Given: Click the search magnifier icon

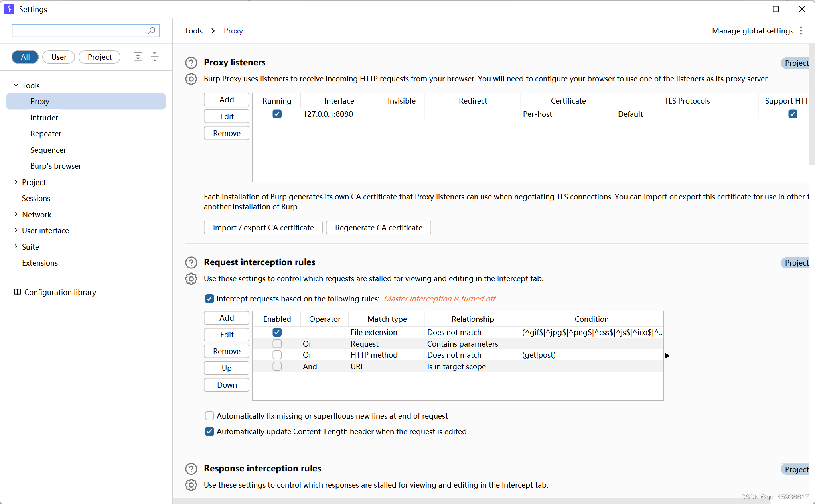Looking at the screenshot, I should tap(152, 31).
